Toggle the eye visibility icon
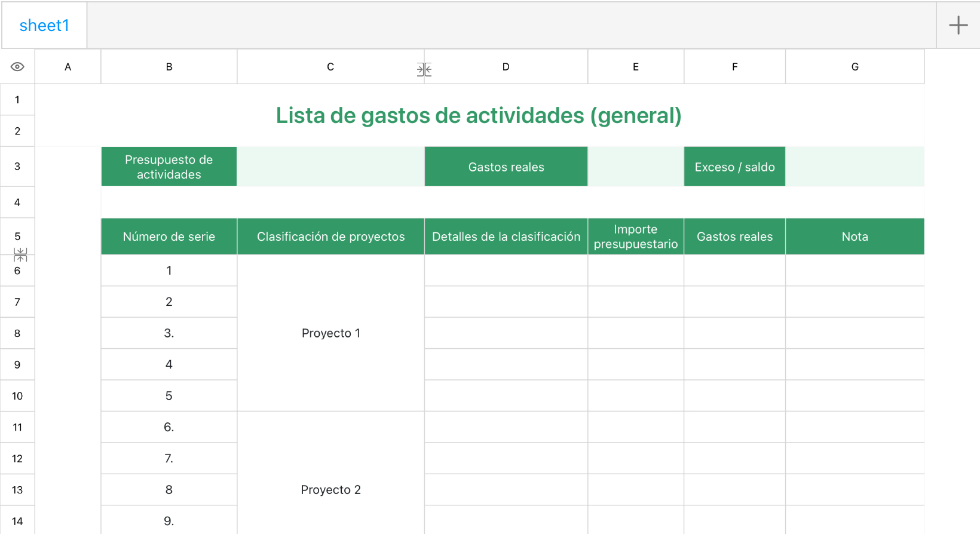 [17, 67]
